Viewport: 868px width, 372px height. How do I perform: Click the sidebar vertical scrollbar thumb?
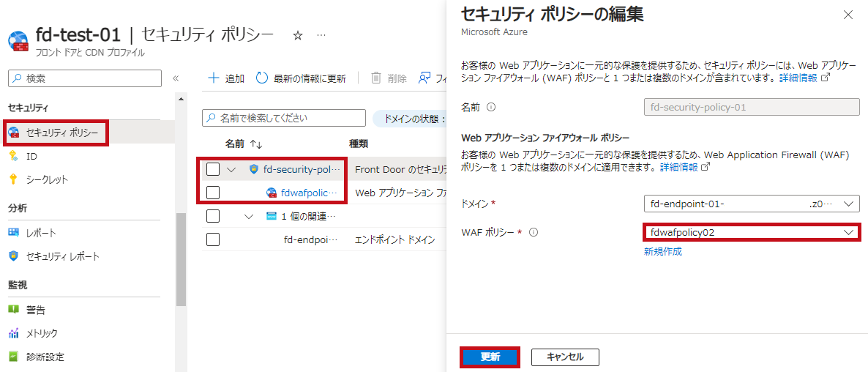click(x=181, y=260)
